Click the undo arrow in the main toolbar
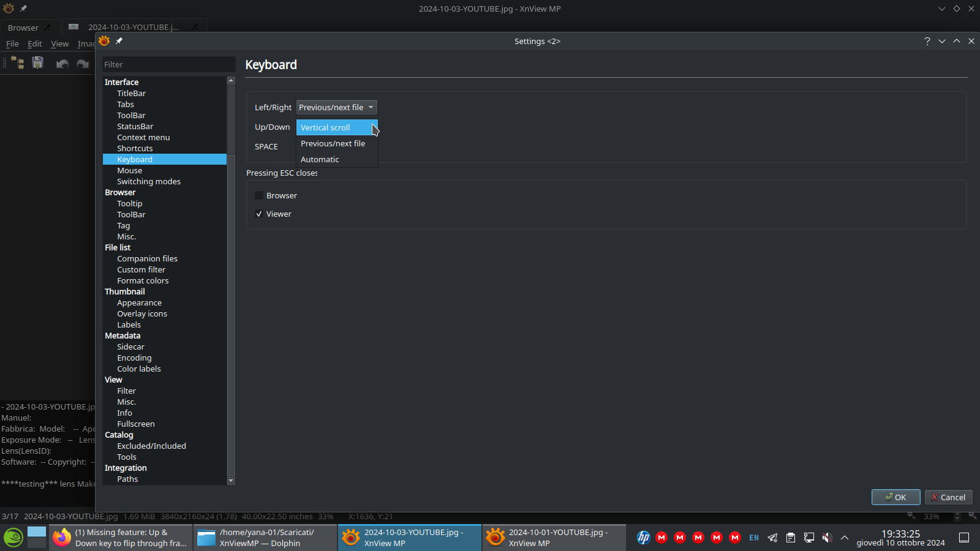 (x=62, y=64)
